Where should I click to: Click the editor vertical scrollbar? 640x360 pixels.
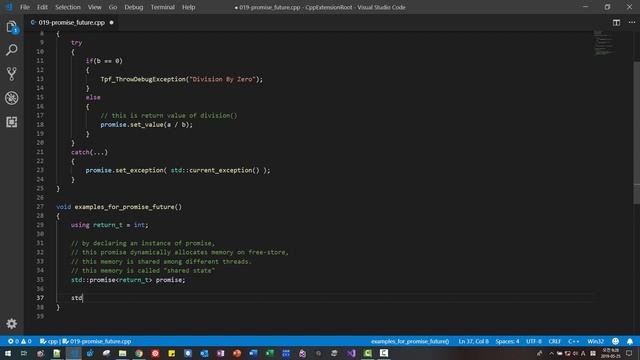click(x=636, y=133)
